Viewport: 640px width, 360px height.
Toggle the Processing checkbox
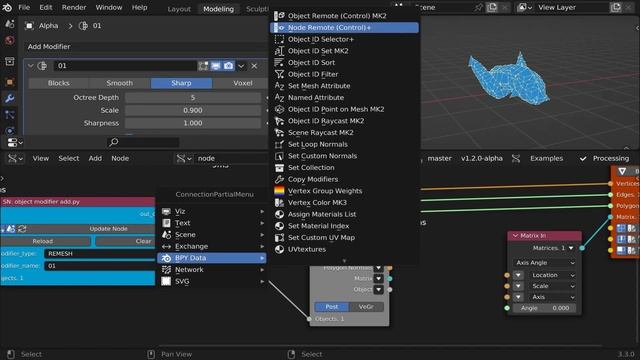[x=583, y=158]
